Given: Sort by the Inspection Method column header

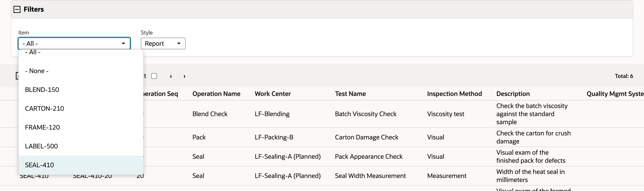Looking at the screenshot, I should [x=455, y=94].
